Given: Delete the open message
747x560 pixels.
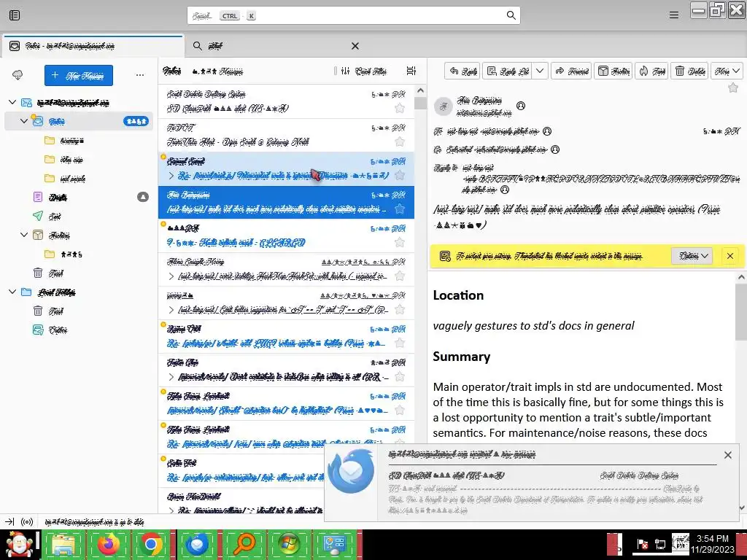Looking at the screenshot, I should click(x=690, y=71).
